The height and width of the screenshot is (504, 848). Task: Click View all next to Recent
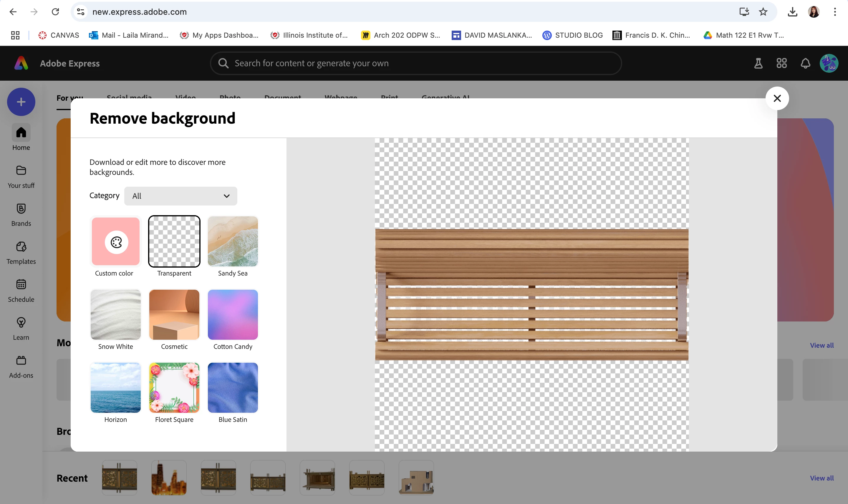(821, 478)
